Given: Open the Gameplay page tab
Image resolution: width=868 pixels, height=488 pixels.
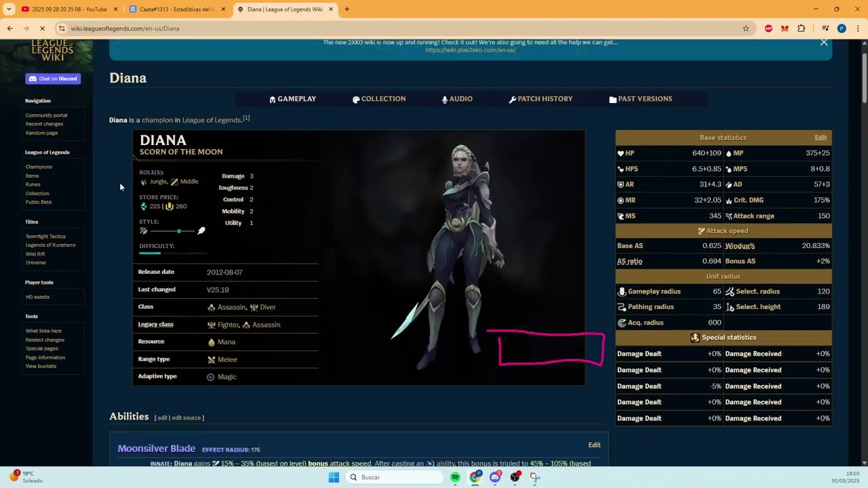Looking at the screenshot, I should [292, 99].
